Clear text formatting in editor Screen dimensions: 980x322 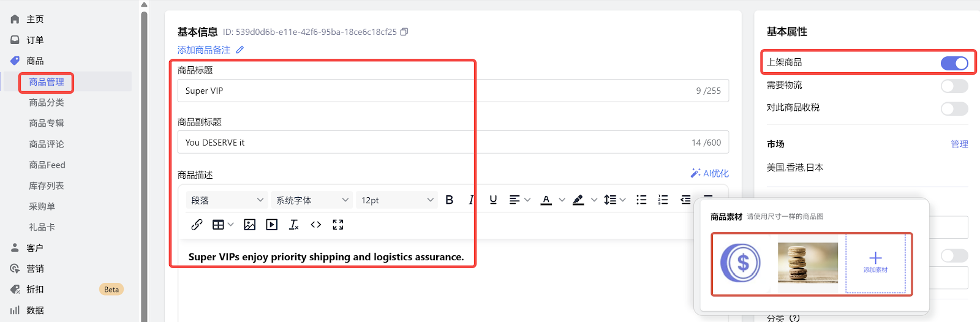click(x=294, y=225)
